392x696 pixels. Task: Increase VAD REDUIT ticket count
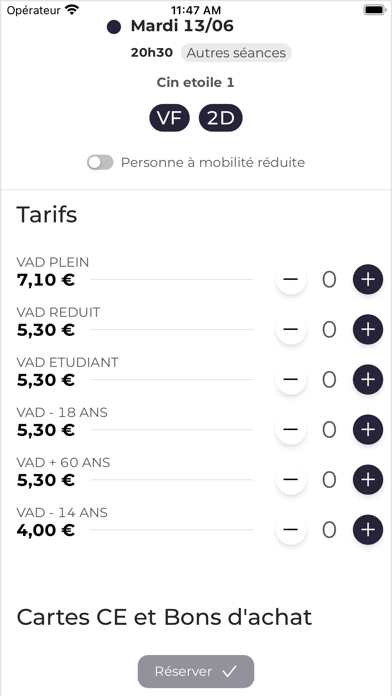pyautogui.click(x=368, y=330)
